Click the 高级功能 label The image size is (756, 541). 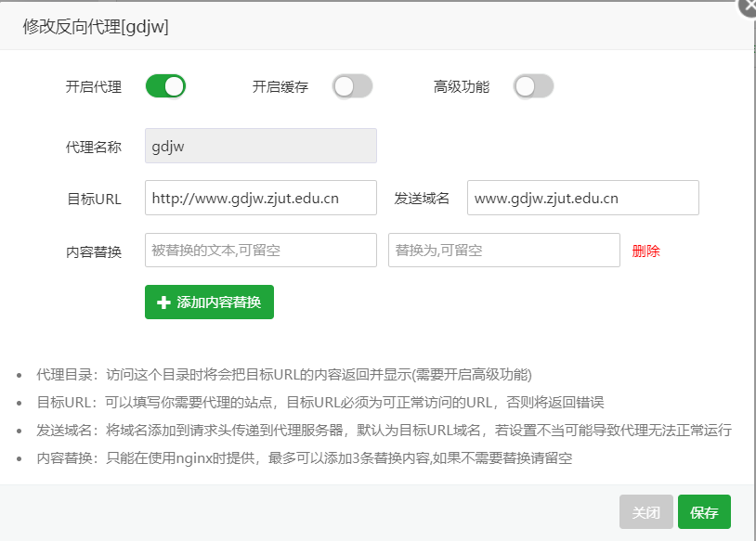coord(462,86)
